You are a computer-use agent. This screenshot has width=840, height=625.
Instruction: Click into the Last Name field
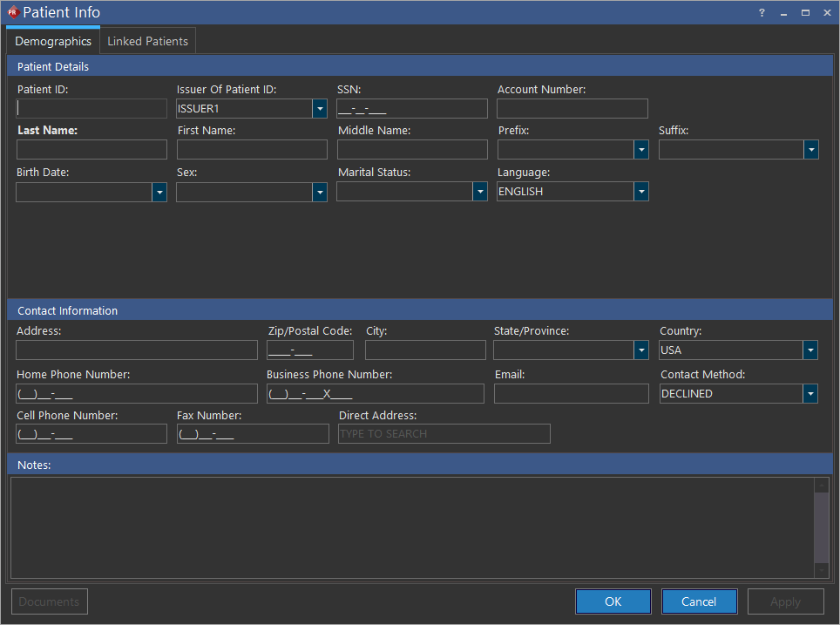(x=91, y=150)
